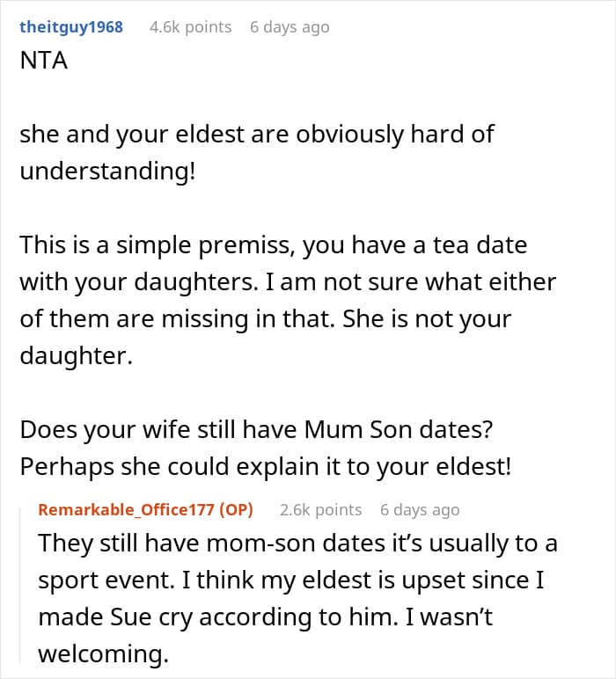616x679 pixels.
Task: Click the line "Perhaps she could explain it to your eldest!"
Action: [x=266, y=467]
